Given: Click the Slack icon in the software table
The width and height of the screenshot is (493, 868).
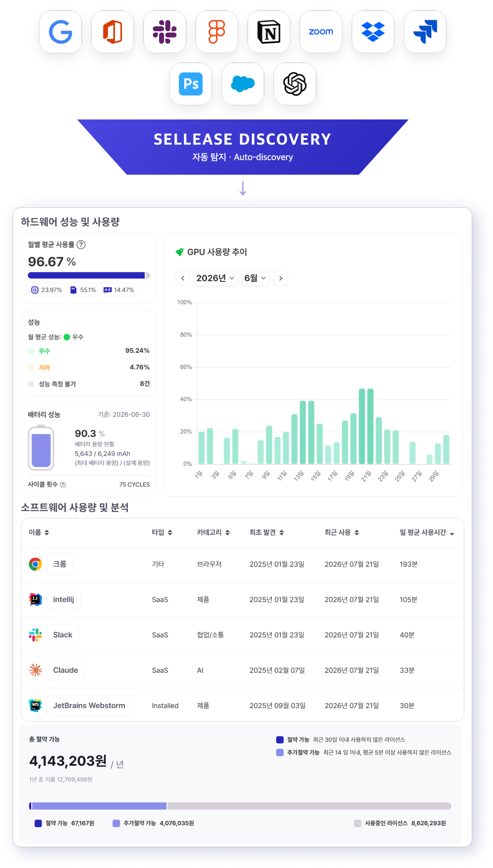Looking at the screenshot, I should [35, 635].
